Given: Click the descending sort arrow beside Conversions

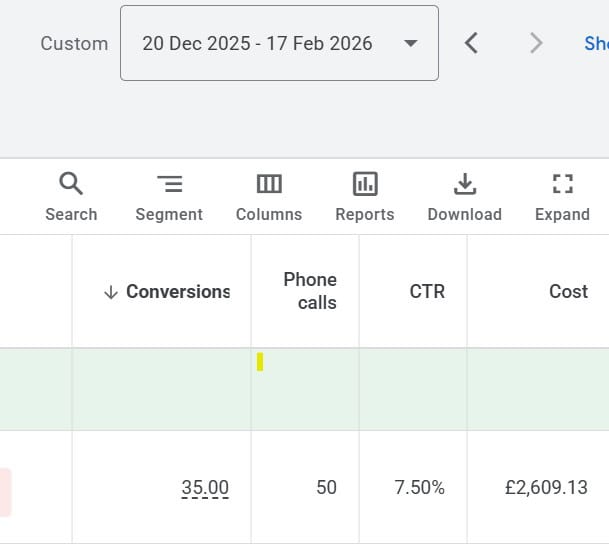Looking at the screenshot, I should [110, 292].
